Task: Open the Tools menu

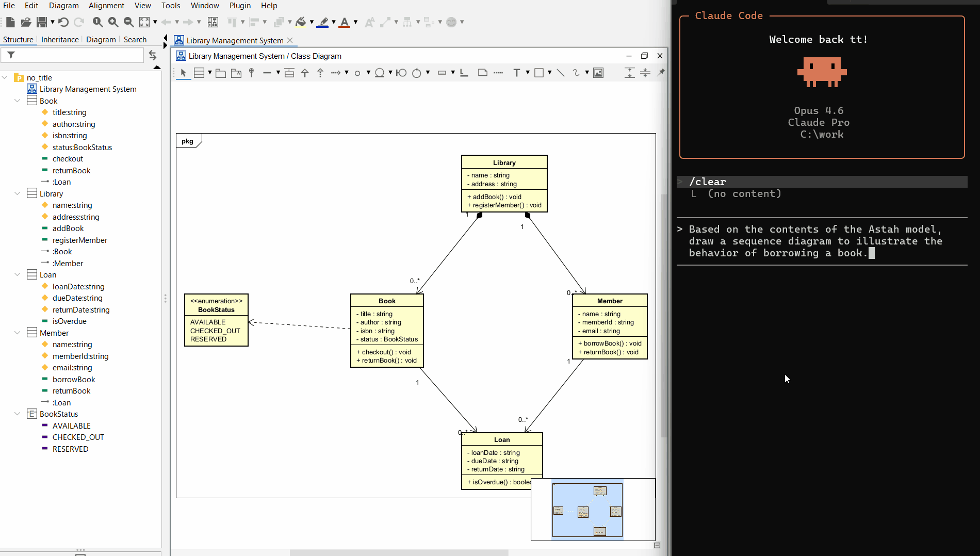Action: [x=171, y=6]
